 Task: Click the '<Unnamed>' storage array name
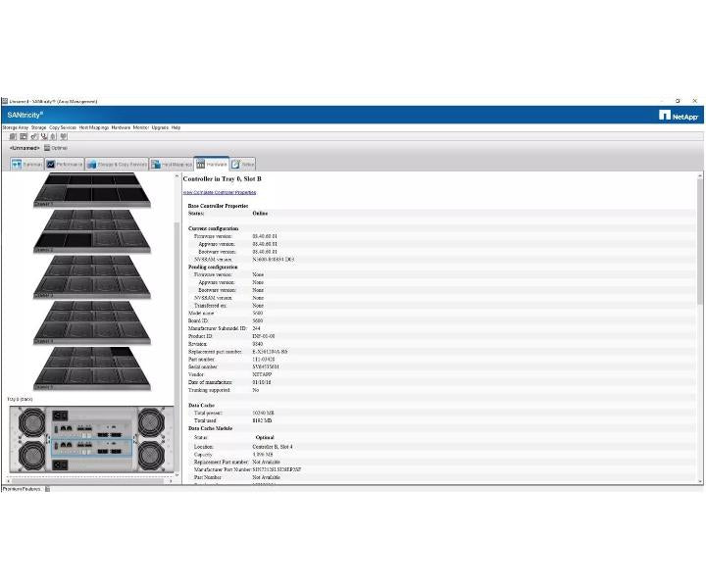25,148
